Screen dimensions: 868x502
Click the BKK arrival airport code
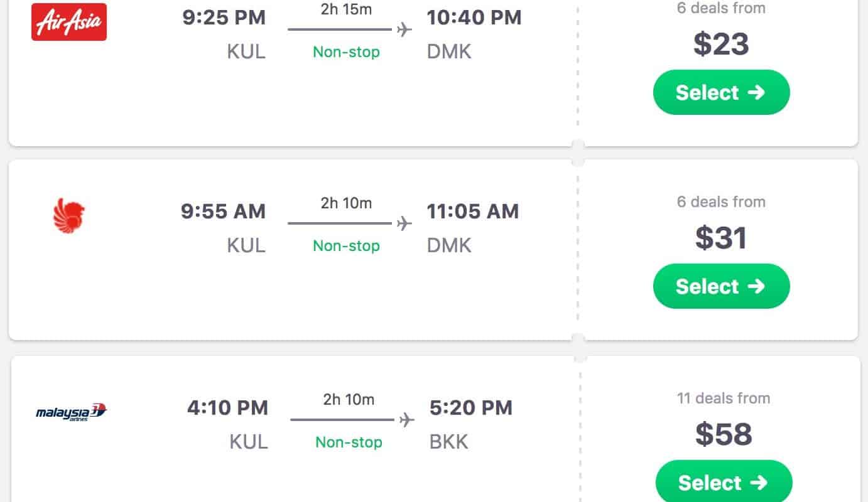tap(449, 442)
